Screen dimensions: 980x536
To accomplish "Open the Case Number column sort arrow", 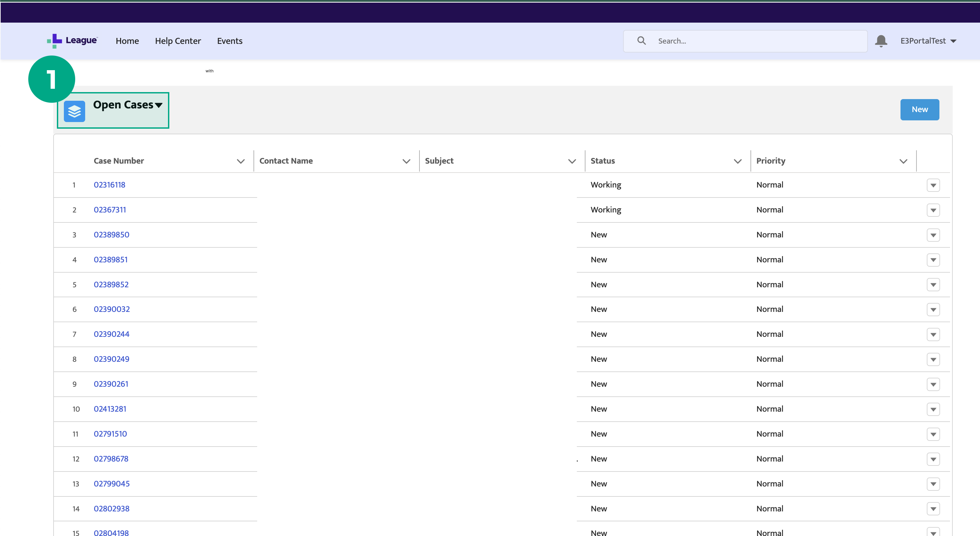I will click(x=241, y=161).
